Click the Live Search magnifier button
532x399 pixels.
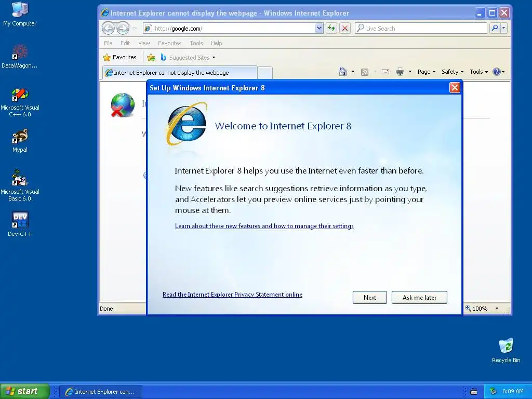click(495, 28)
